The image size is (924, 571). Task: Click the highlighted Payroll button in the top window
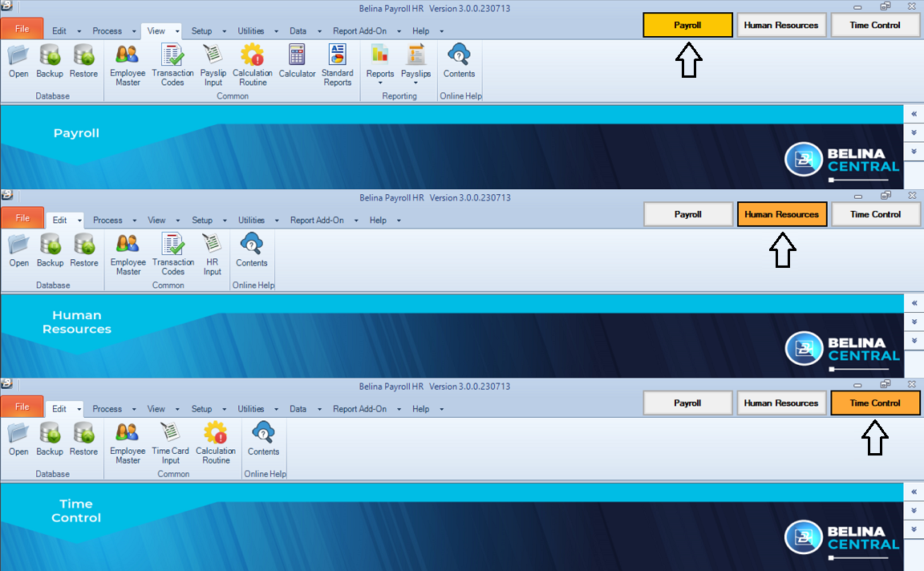pos(687,26)
